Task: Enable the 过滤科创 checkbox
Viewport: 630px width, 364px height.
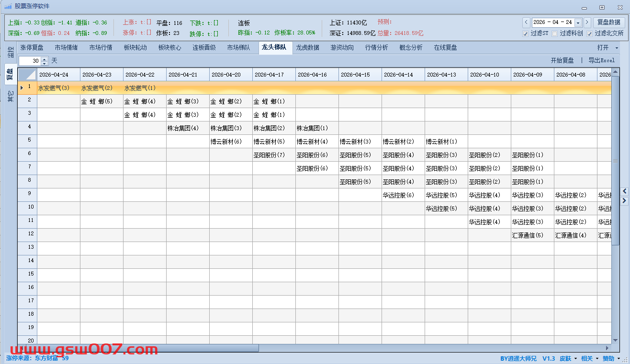Action: pos(555,33)
